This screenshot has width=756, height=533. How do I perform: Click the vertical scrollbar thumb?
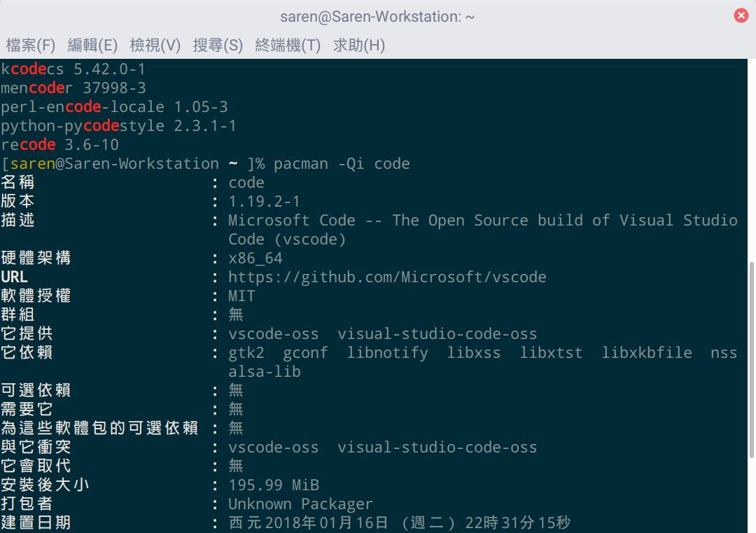(x=751, y=359)
